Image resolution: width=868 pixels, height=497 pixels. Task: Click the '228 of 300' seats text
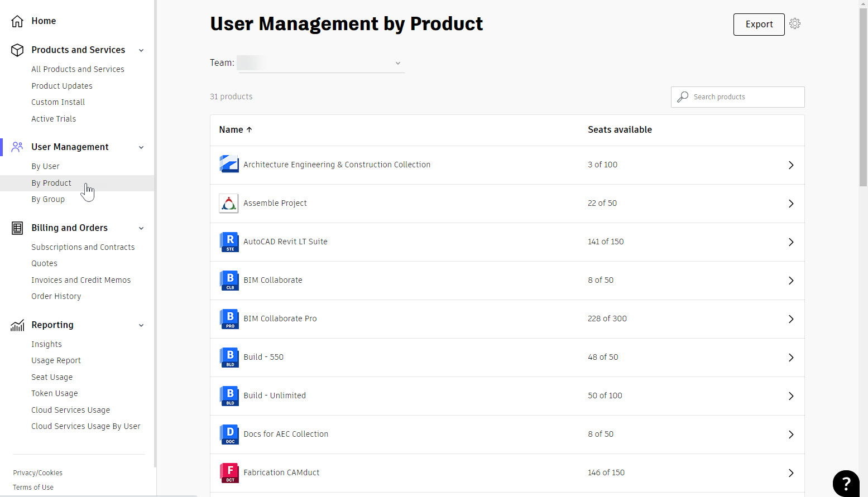click(x=607, y=319)
